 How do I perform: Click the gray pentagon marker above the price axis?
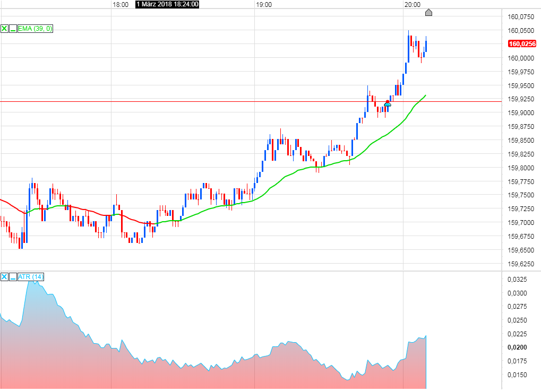pos(428,12)
